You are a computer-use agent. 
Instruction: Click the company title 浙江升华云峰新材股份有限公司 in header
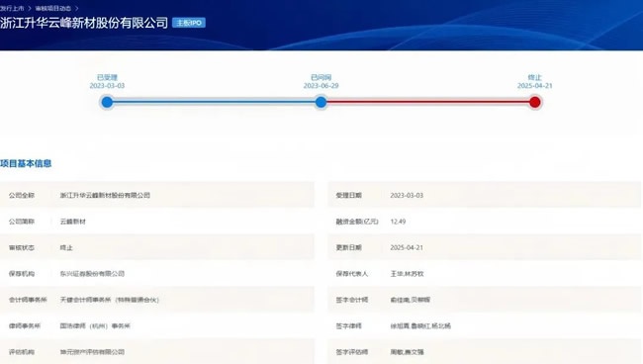click(x=84, y=23)
